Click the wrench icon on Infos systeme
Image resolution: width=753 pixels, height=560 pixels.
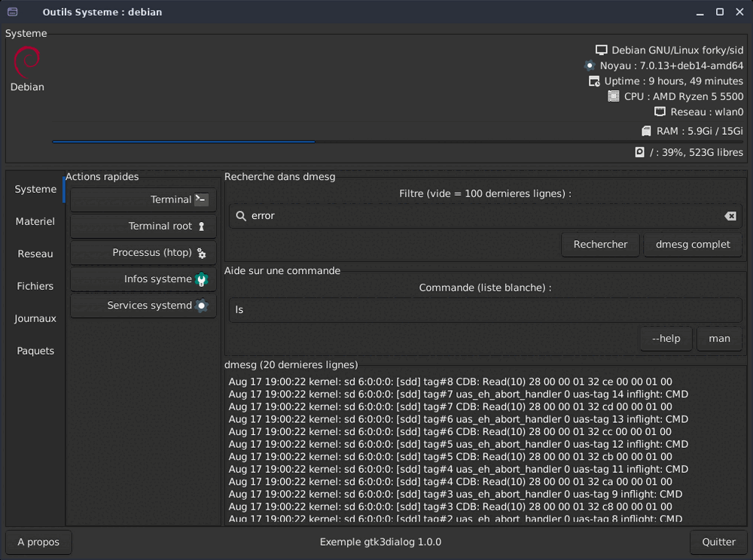click(x=201, y=279)
